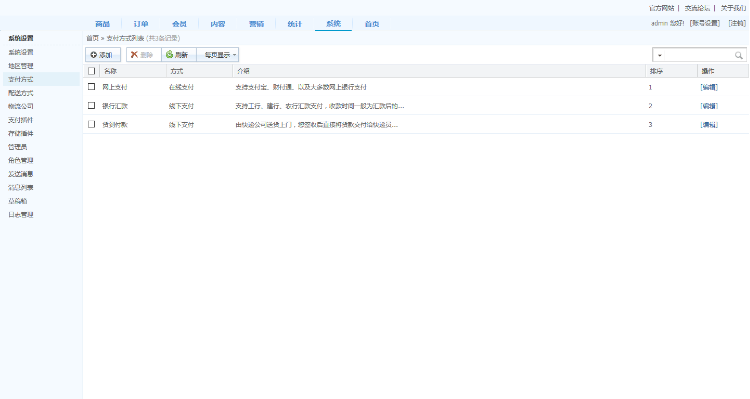Click the description starting 由快递公司
The image size is (750, 399).
(x=316, y=124)
